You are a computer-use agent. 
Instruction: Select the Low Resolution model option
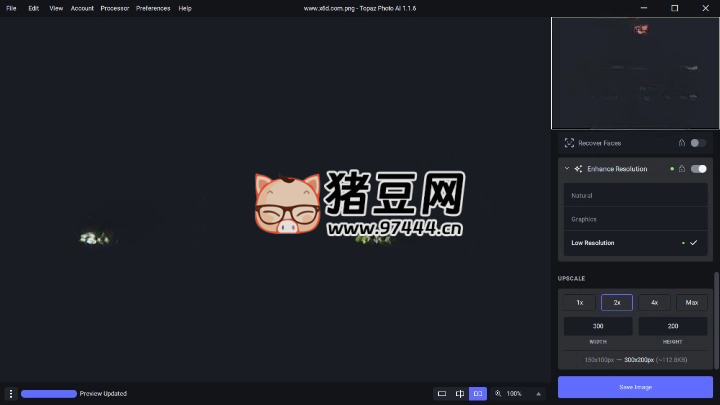(x=636, y=243)
